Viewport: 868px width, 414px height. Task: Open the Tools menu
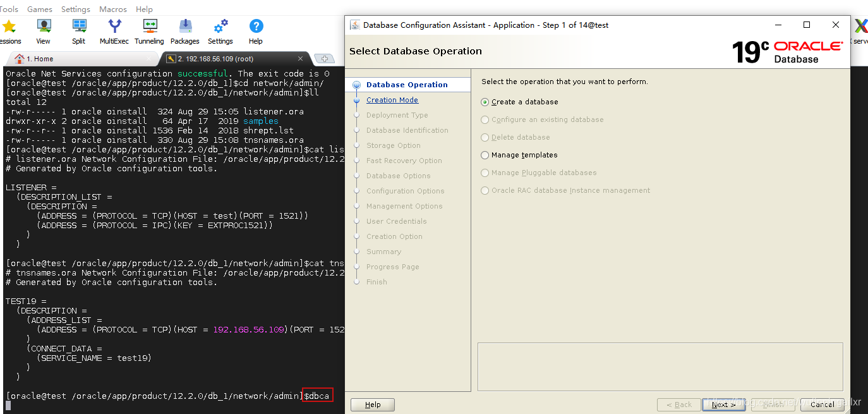[9, 9]
